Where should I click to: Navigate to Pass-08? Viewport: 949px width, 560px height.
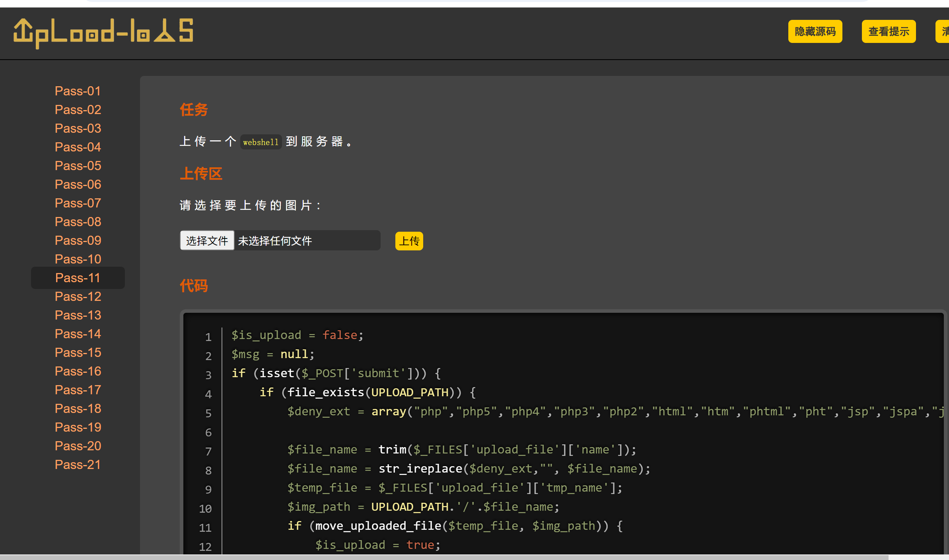click(78, 222)
